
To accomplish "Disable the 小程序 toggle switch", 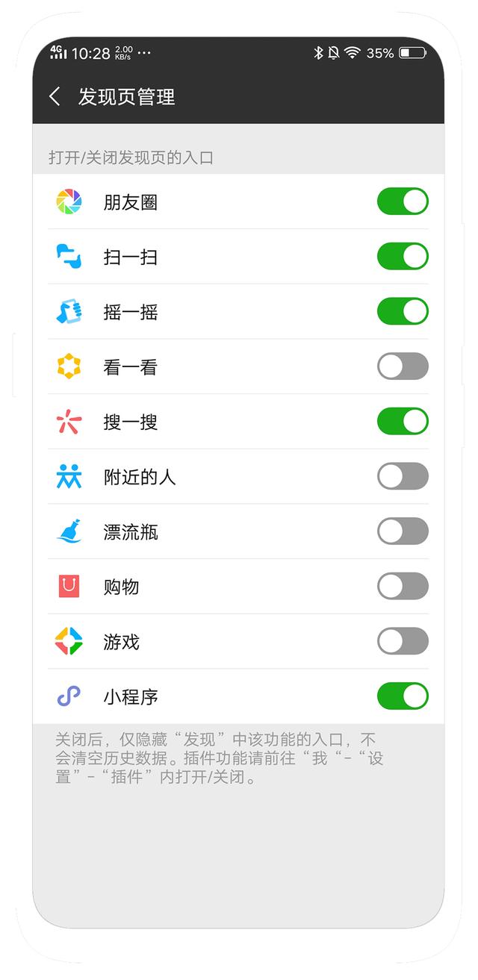I will 403,696.
